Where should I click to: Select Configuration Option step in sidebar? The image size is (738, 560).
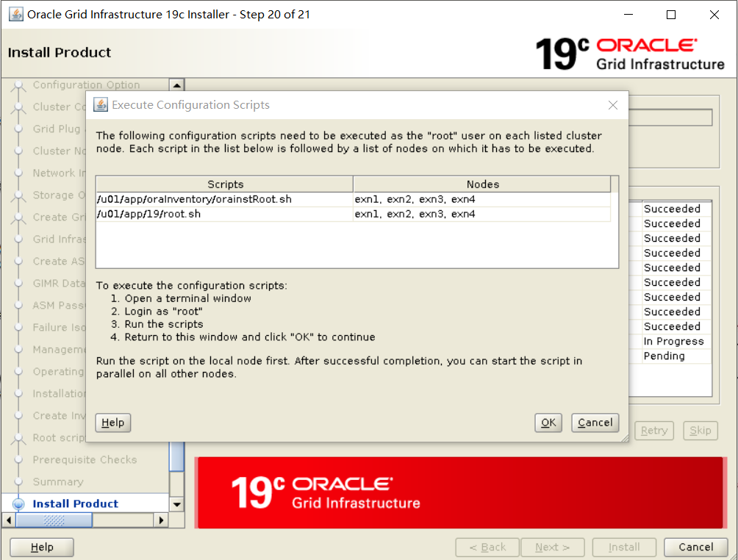coord(86,85)
